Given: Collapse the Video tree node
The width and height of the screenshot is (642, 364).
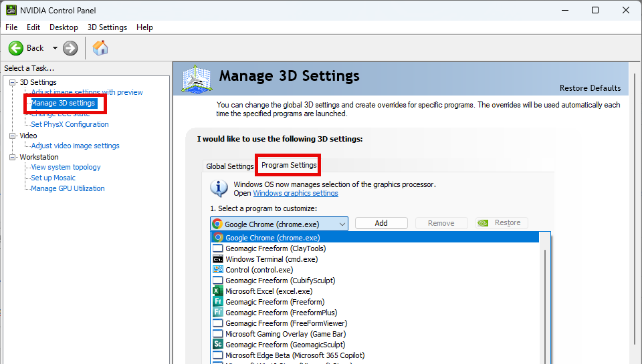Looking at the screenshot, I should 13,136.
